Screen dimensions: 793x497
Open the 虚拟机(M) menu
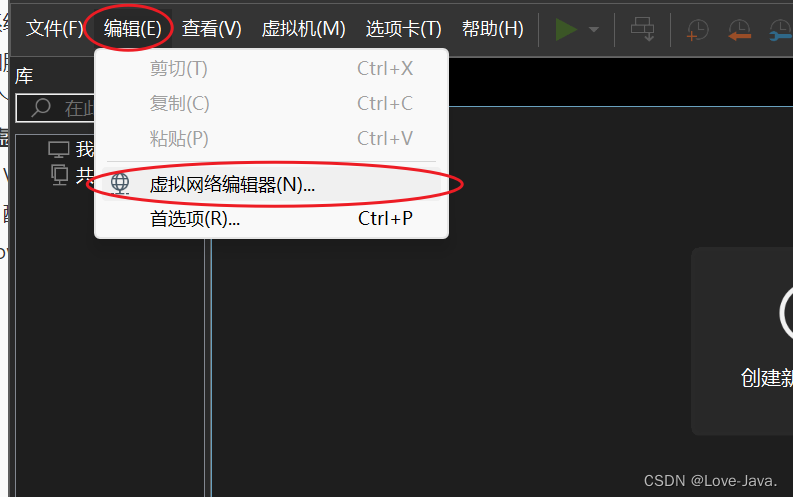point(303,29)
